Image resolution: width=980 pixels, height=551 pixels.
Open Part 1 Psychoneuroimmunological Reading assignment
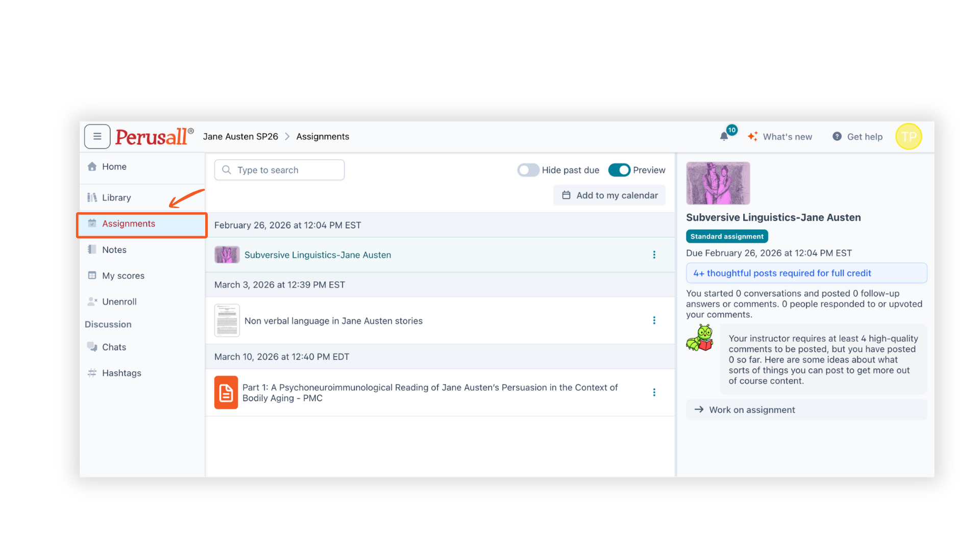430,393
